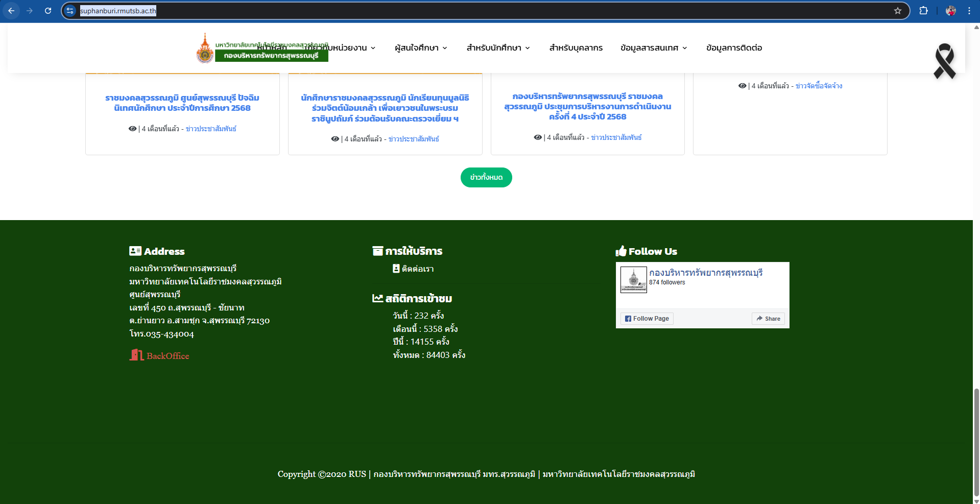This screenshot has height=504, width=980.
Task: Open the สำหรับบุคลากร menu item
Action: (x=576, y=48)
